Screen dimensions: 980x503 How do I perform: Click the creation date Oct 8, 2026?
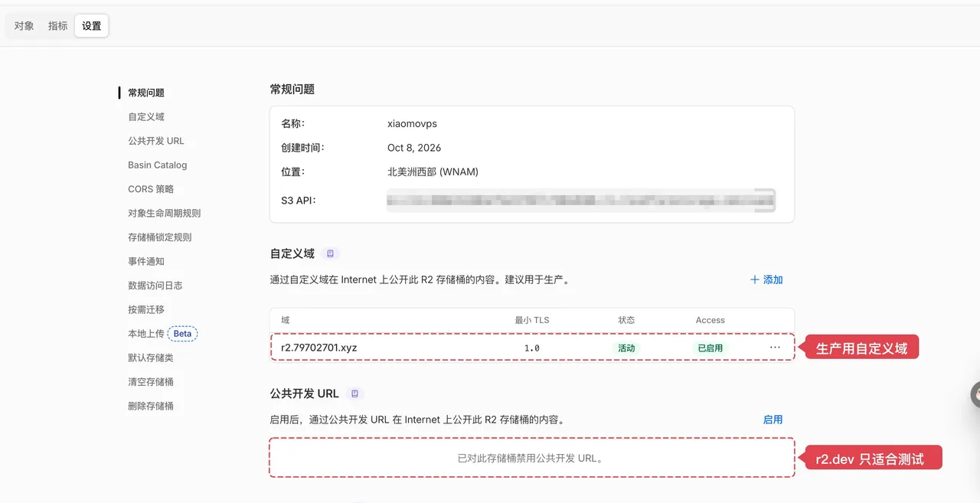coord(414,148)
